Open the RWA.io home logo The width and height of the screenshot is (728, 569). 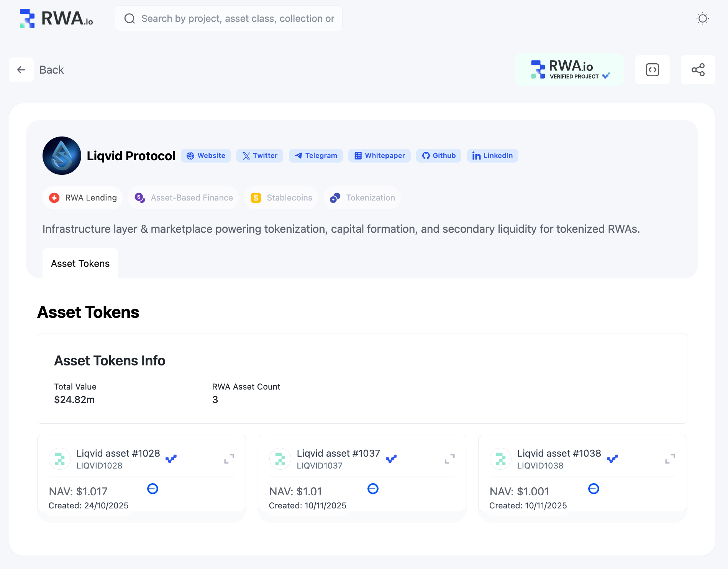56,18
